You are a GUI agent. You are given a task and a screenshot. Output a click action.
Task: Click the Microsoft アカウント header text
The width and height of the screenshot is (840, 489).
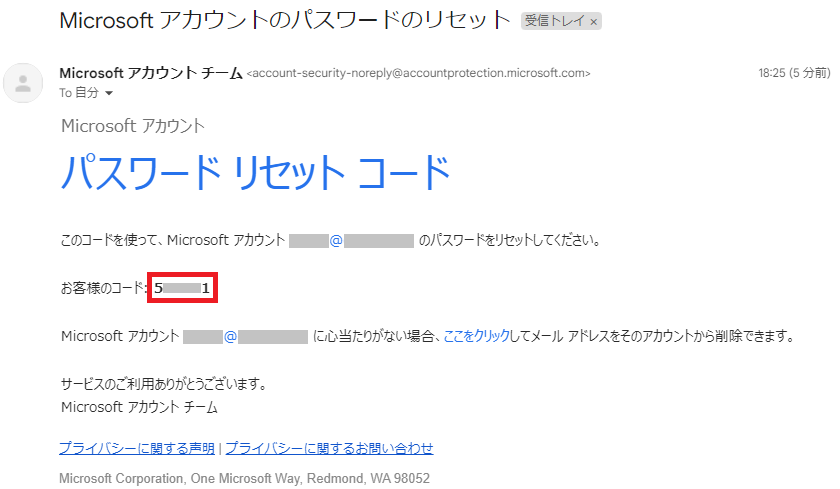133,126
